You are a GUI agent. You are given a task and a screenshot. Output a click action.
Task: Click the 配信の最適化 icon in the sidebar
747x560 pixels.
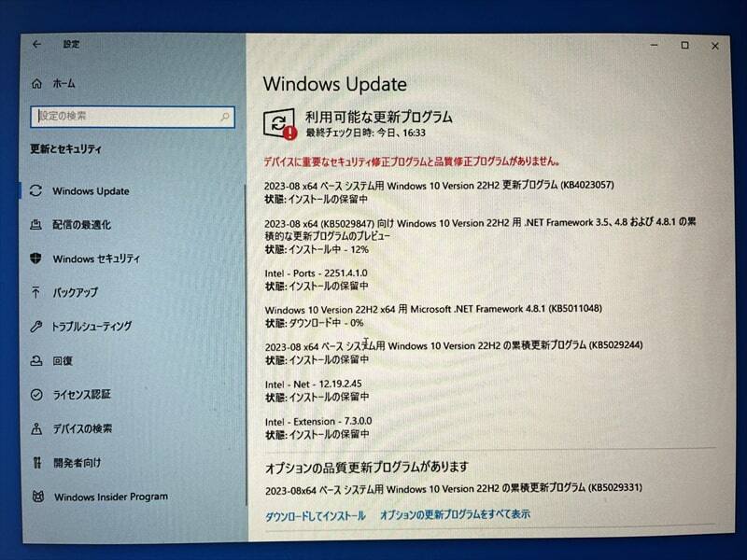click(35, 225)
